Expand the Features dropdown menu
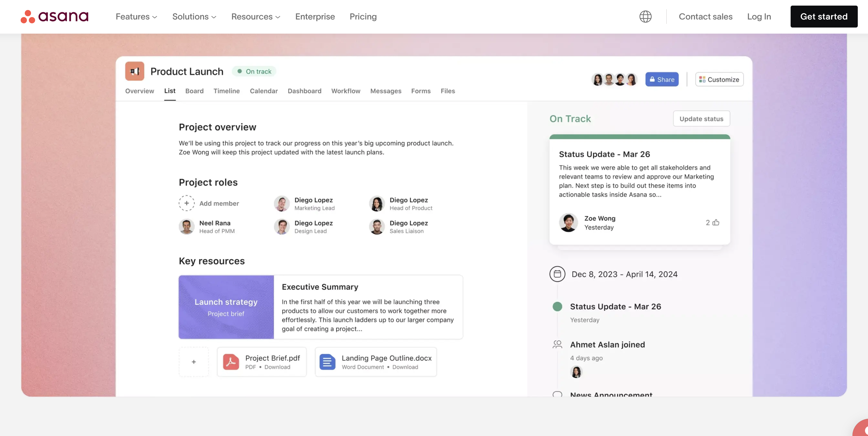868x436 pixels. pos(136,17)
